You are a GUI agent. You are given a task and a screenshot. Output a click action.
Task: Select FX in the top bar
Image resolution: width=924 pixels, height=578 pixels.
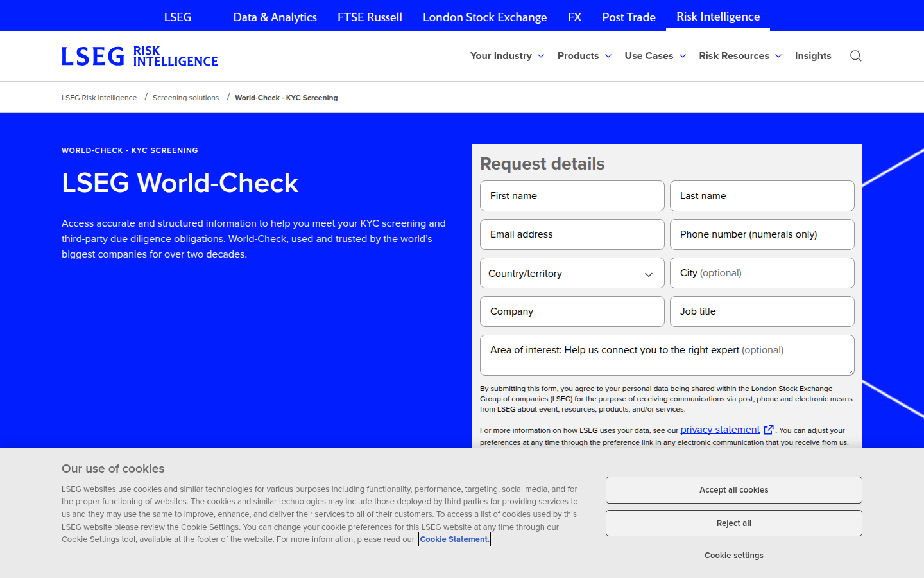(x=575, y=17)
